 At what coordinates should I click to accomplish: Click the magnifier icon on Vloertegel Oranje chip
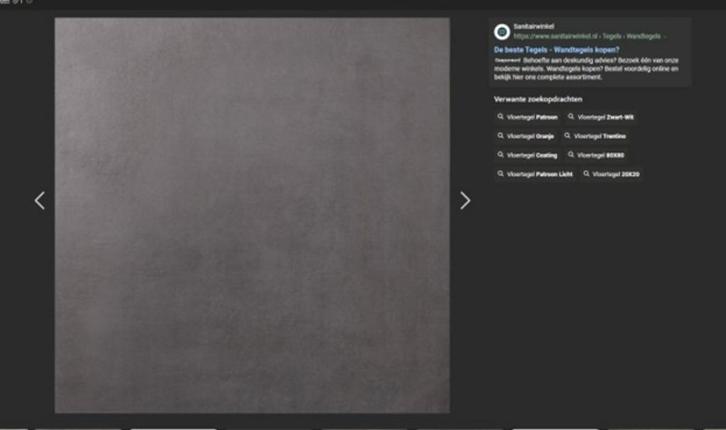pyautogui.click(x=501, y=136)
